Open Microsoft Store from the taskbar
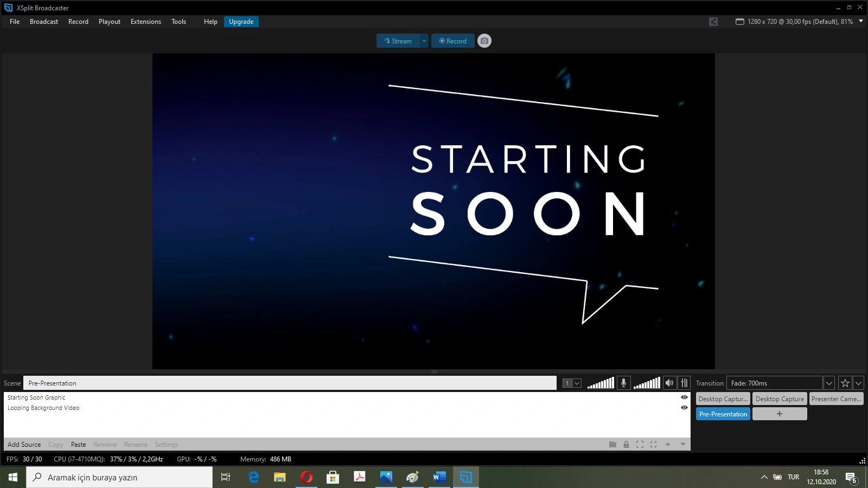This screenshot has height=488, width=868. coord(333,477)
